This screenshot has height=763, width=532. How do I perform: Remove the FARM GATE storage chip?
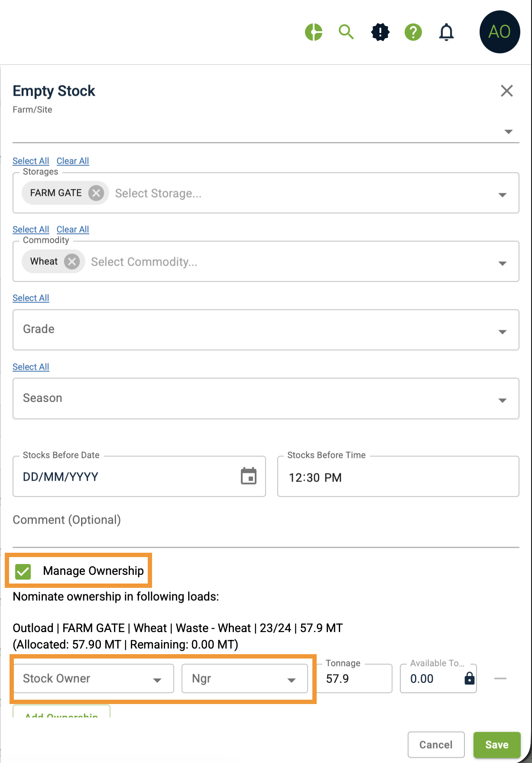click(96, 193)
